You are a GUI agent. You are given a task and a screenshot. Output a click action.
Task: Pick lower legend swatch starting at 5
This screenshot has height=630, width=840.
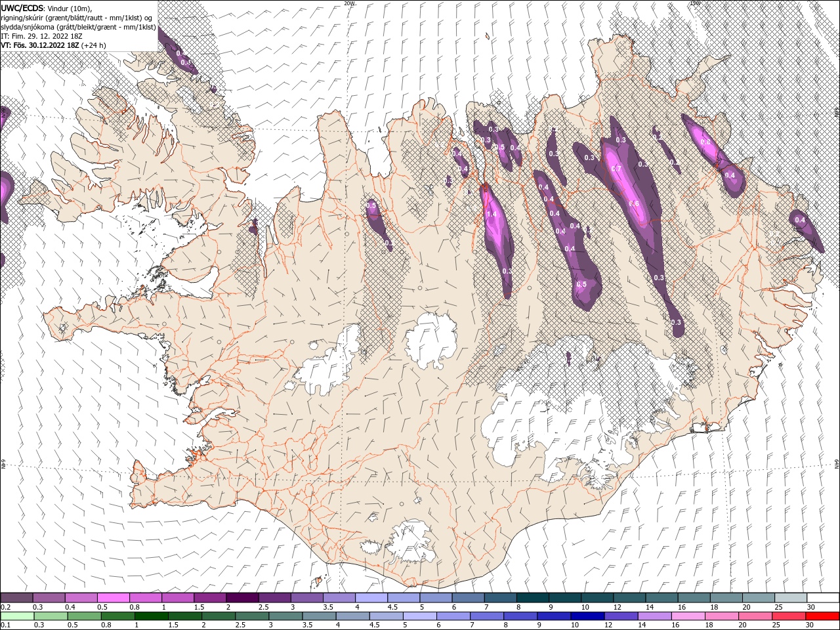(x=419, y=616)
